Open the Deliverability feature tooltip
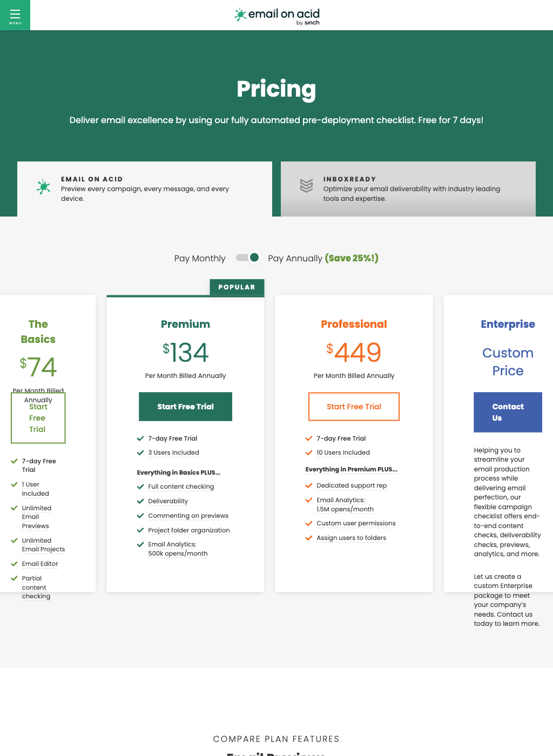Viewport: 553px width, 756px height. pyautogui.click(x=168, y=501)
